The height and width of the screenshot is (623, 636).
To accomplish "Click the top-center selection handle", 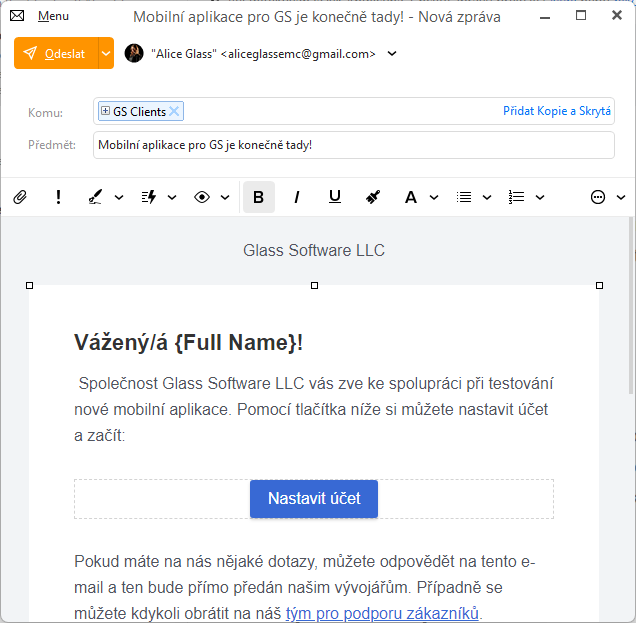I will tap(314, 286).
